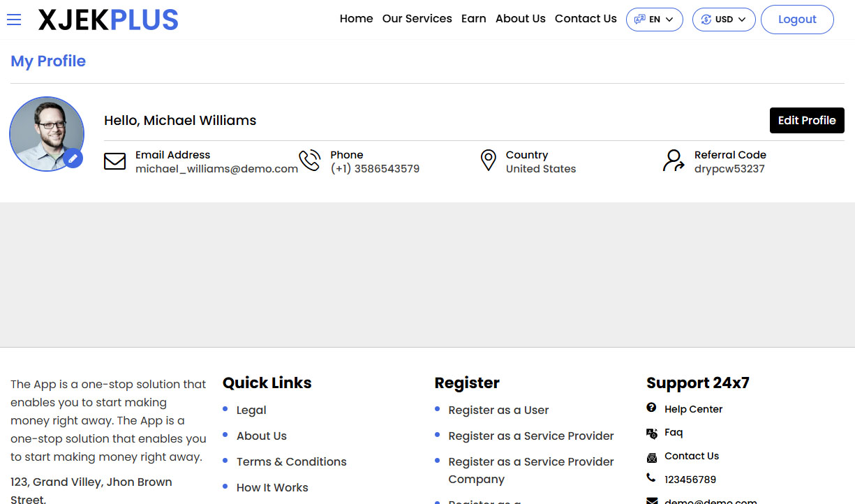Click the currency exchange icon in USD button
Image resolution: width=855 pixels, height=504 pixels.
click(706, 19)
